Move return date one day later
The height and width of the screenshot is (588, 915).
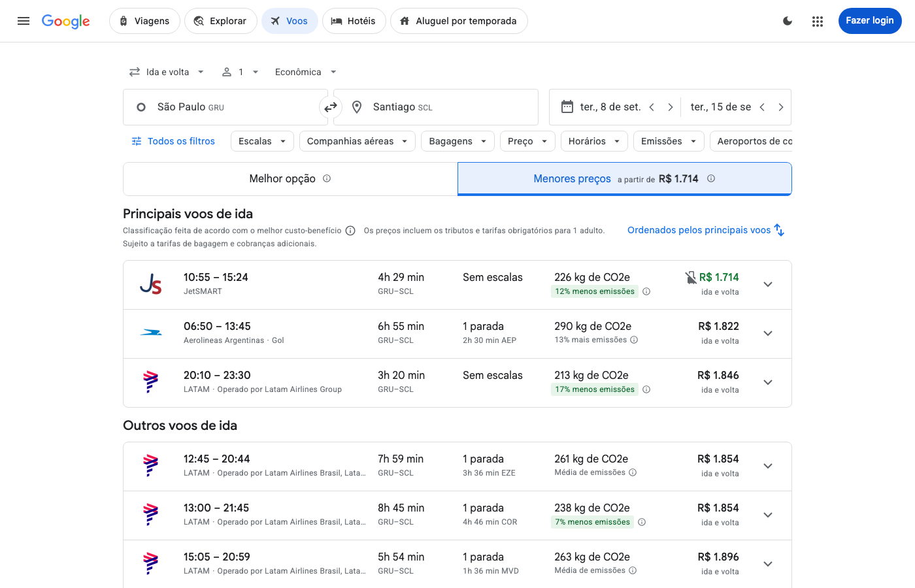780,107
